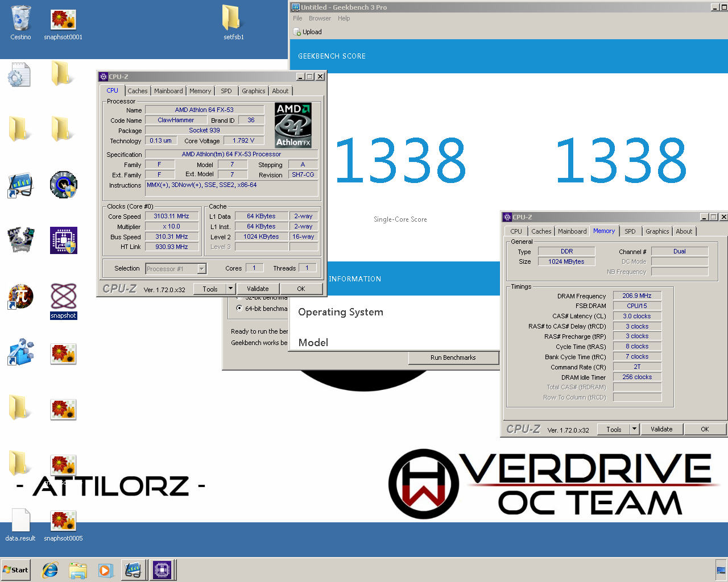Expand Tools dropdown arrow in CPU-Z CPU window
Viewport: 728px width, 582px height.
[230, 289]
